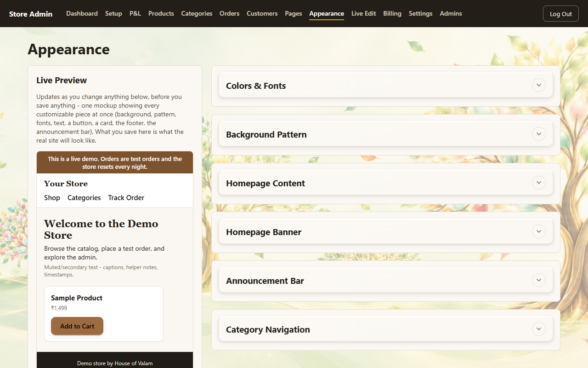The height and width of the screenshot is (368, 588).
Task: Click the preview announcement bar message
Action: [115, 162]
